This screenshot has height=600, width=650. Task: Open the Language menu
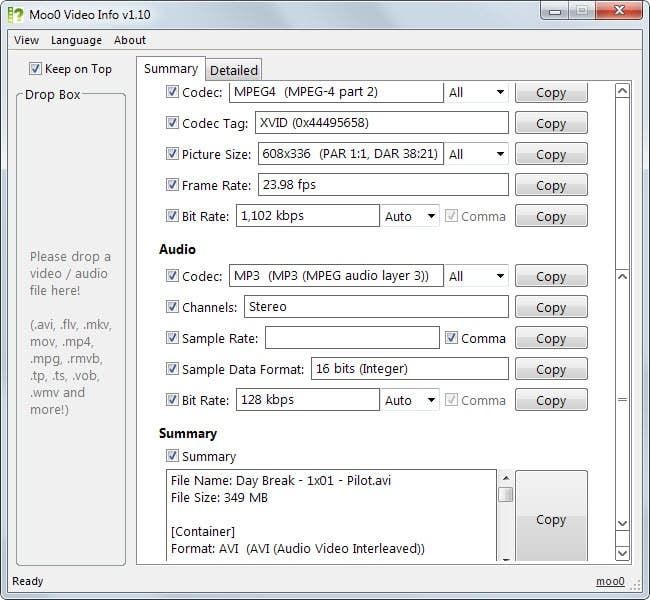pos(76,40)
